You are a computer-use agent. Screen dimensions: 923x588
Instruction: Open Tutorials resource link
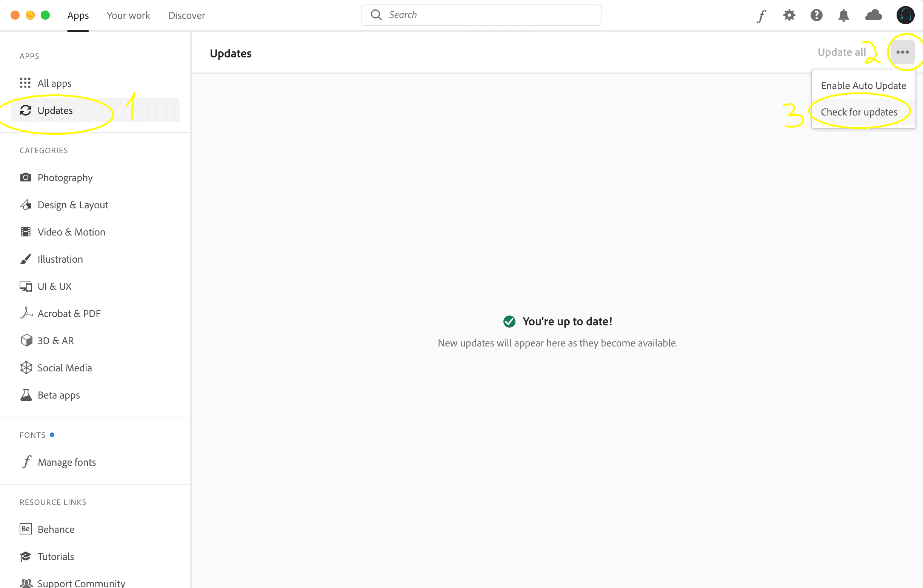55,556
